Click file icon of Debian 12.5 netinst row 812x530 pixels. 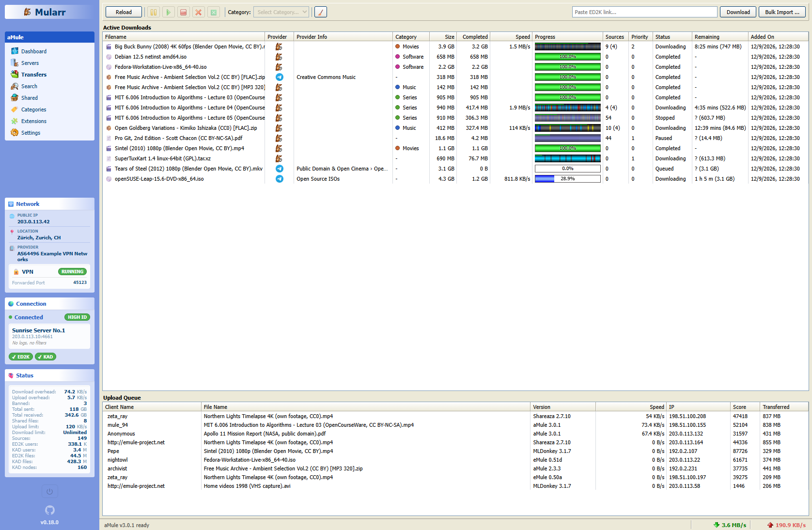point(109,57)
